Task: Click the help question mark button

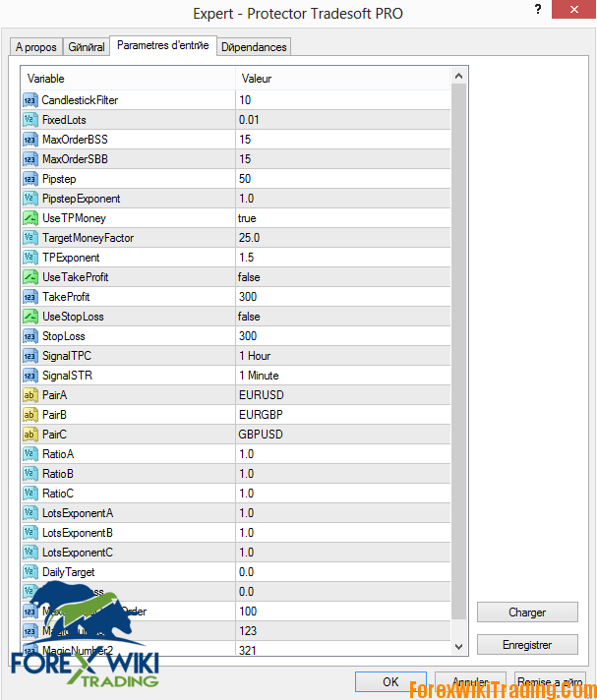Action: pyautogui.click(x=538, y=9)
